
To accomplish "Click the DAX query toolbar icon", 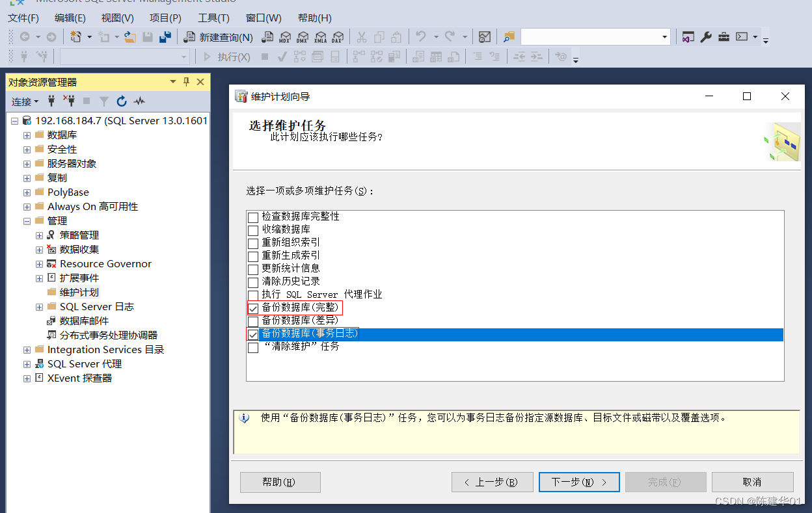I will pos(337,36).
